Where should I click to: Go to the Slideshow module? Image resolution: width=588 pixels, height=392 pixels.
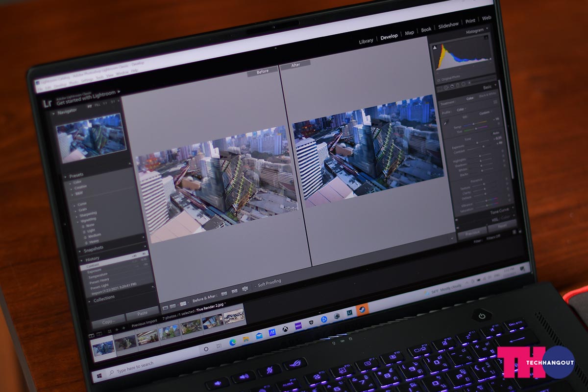pos(448,24)
